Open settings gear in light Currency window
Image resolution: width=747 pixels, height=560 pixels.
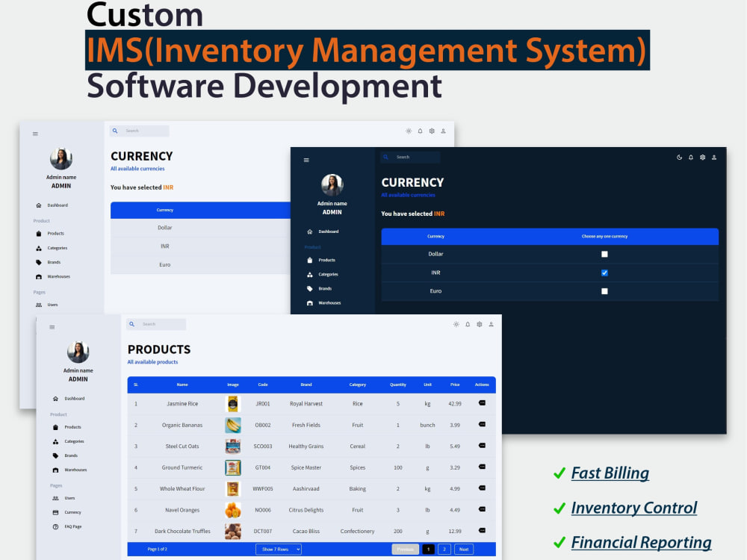tap(432, 131)
